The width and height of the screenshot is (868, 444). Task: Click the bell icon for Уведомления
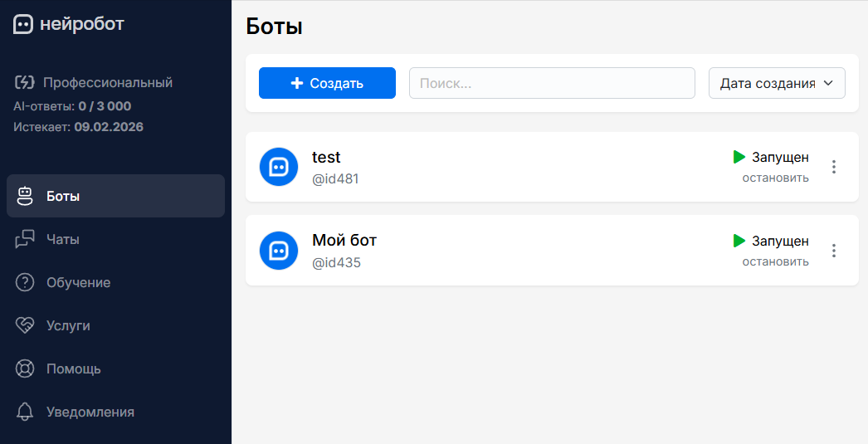pos(25,412)
